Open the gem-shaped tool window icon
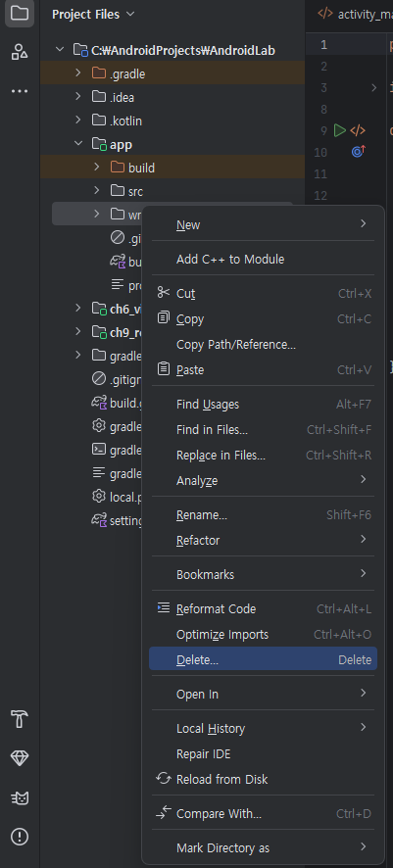The width and height of the screenshot is (393, 868). (x=20, y=758)
